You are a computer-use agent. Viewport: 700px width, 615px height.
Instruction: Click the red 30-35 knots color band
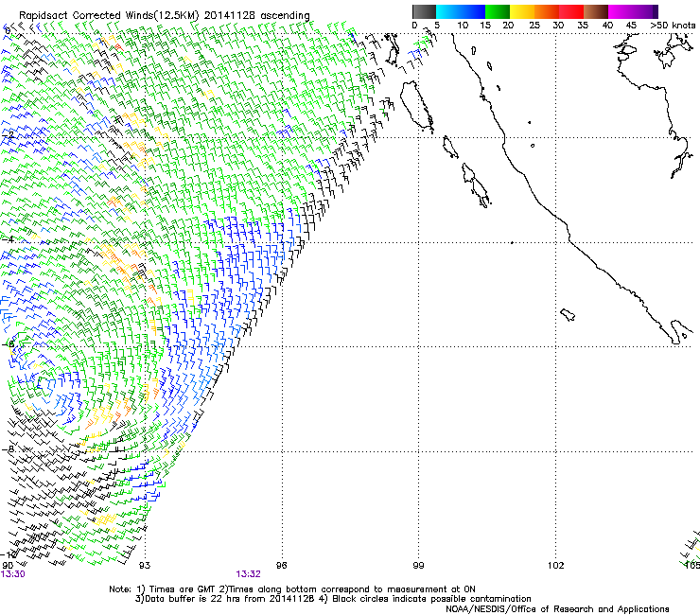tap(571, 11)
